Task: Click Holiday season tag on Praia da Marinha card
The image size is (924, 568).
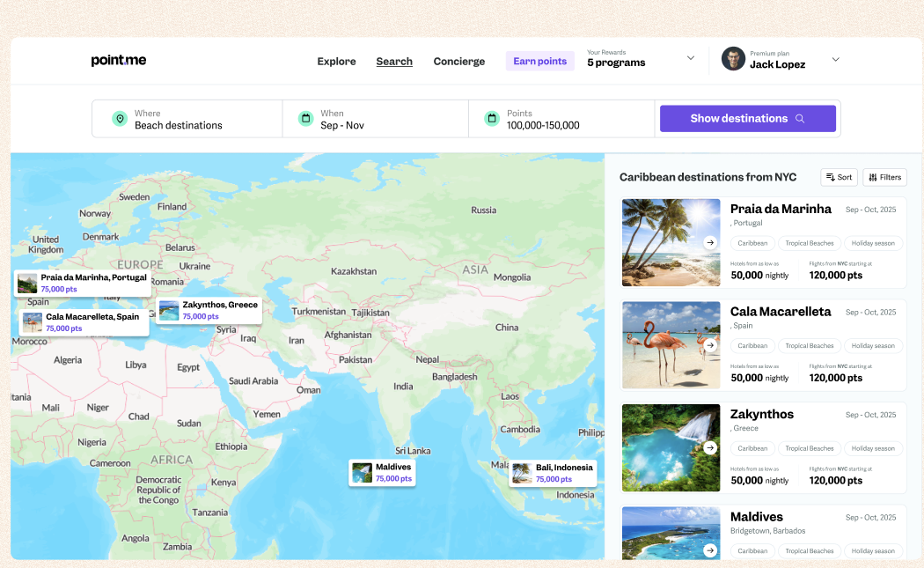Action: pyautogui.click(x=873, y=243)
